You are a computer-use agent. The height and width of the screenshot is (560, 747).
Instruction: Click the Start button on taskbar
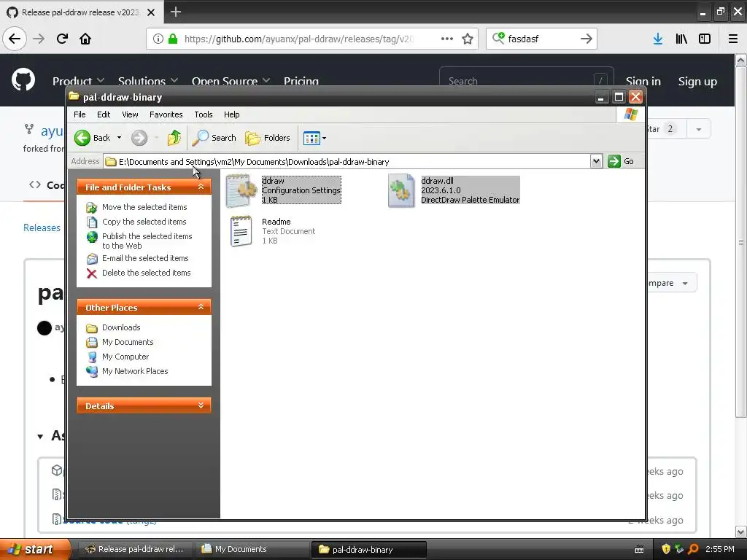point(34,549)
